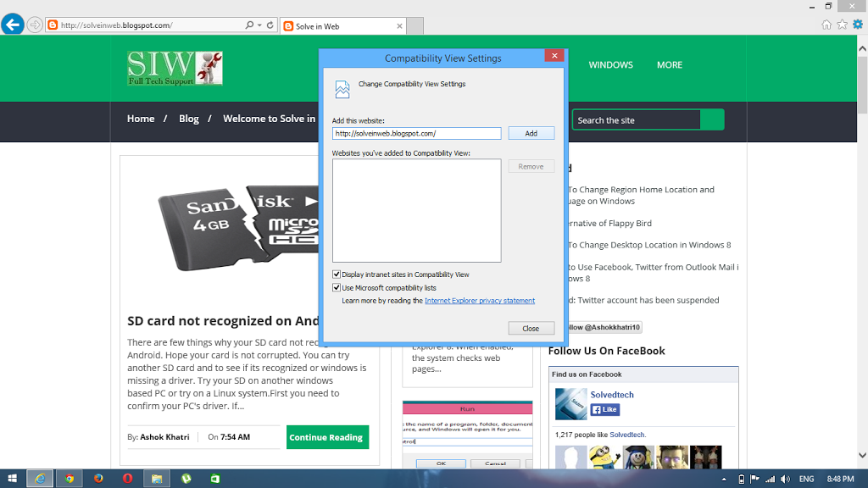Select the Solve in Web browser tab
Screen dimensions: 868x488
tap(318, 26)
